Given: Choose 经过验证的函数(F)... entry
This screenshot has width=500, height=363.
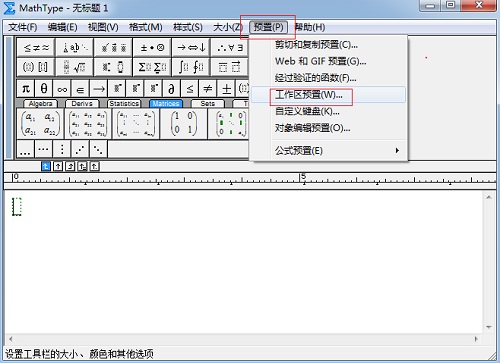Looking at the screenshot, I should [x=328, y=78].
